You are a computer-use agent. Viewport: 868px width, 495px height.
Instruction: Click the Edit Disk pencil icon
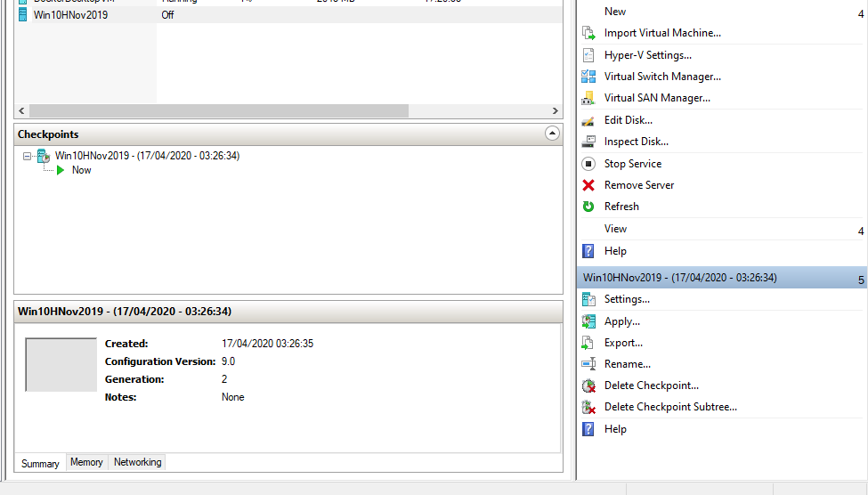(588, 120)
